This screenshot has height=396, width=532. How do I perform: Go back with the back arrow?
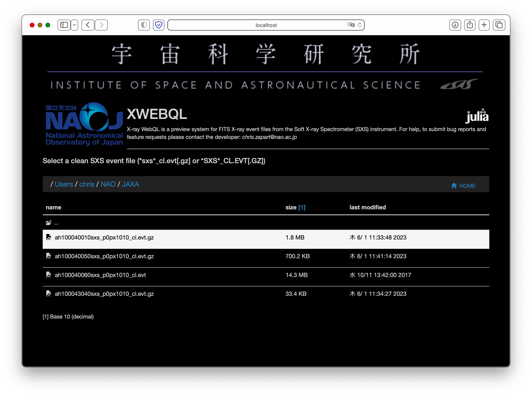coord(88,25)
